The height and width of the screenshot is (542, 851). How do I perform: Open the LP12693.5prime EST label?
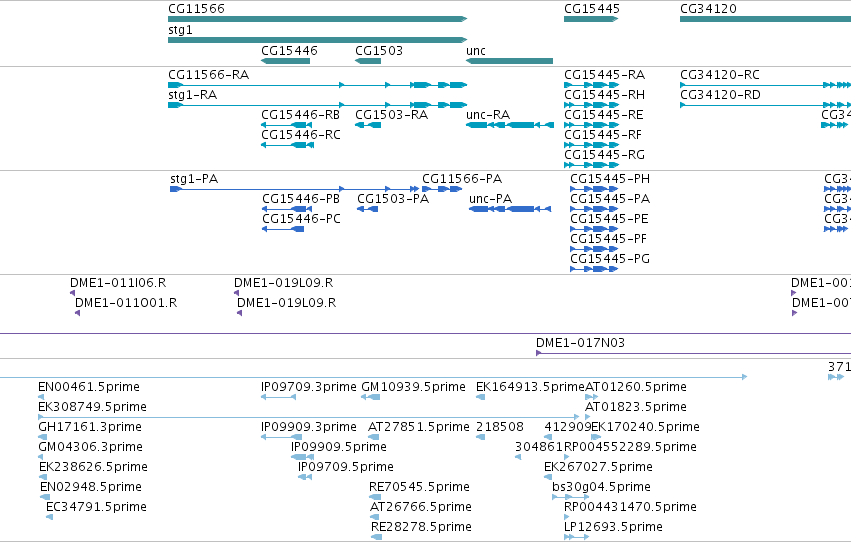[x=613, y=528]
